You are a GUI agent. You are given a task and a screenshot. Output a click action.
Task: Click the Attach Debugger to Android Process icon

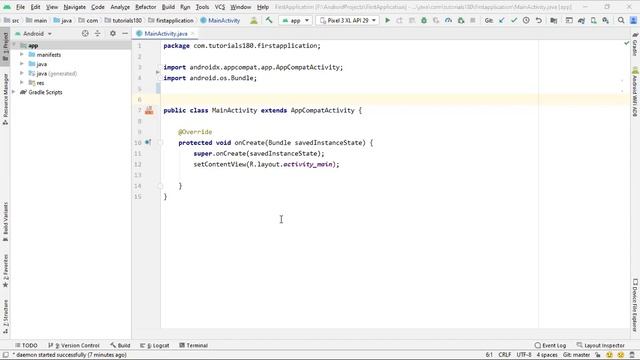click(461, 20)
